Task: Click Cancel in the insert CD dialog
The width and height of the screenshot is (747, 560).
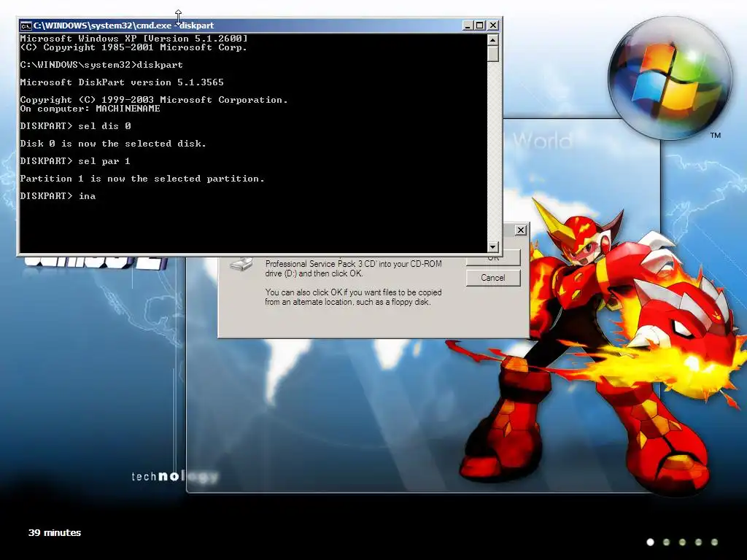Action: point(493,278)
